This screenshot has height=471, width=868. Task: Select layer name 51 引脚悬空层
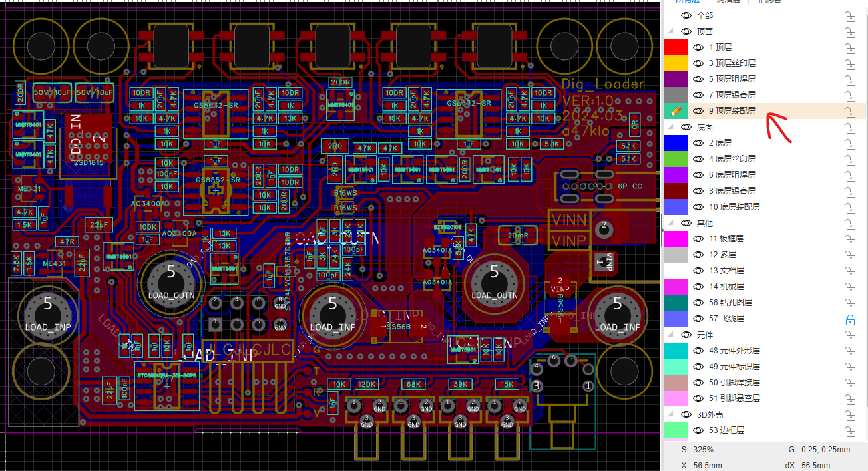pyautogui.click(x=734, y=398)
